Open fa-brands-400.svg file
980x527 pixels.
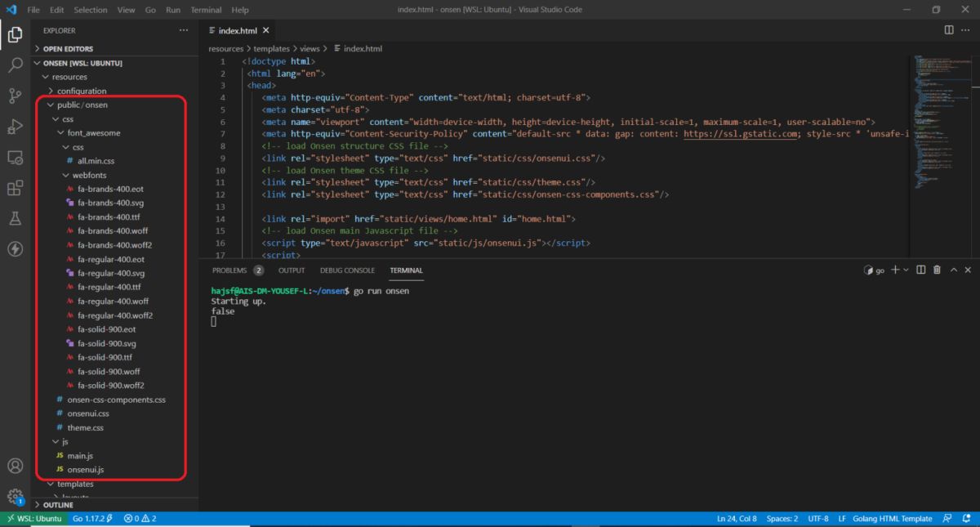click(x=114, y=203)
